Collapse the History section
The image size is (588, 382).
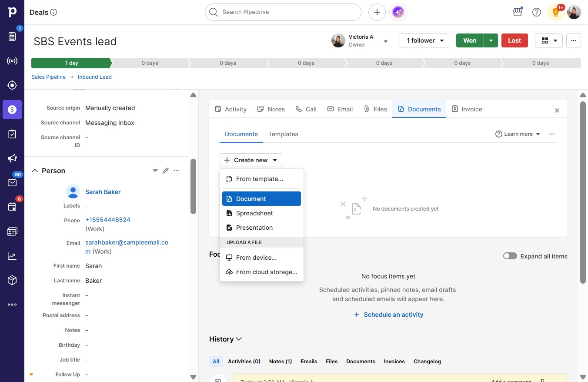(239, 339)
